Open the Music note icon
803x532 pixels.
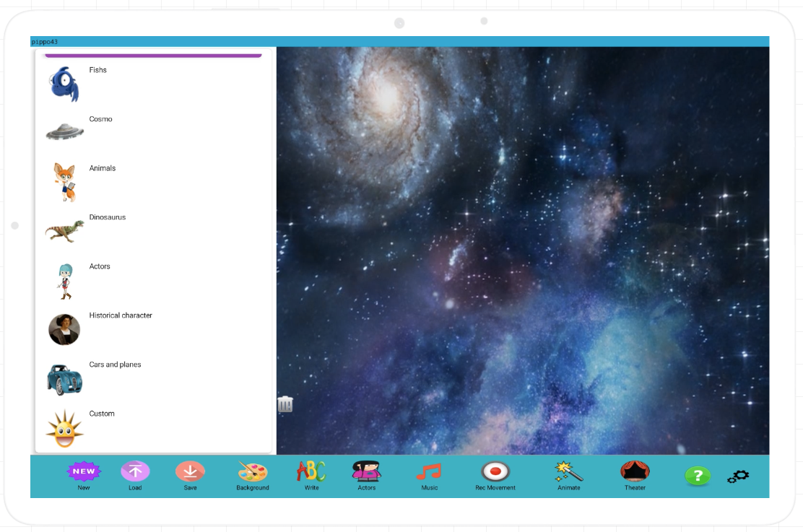[429, 471]
